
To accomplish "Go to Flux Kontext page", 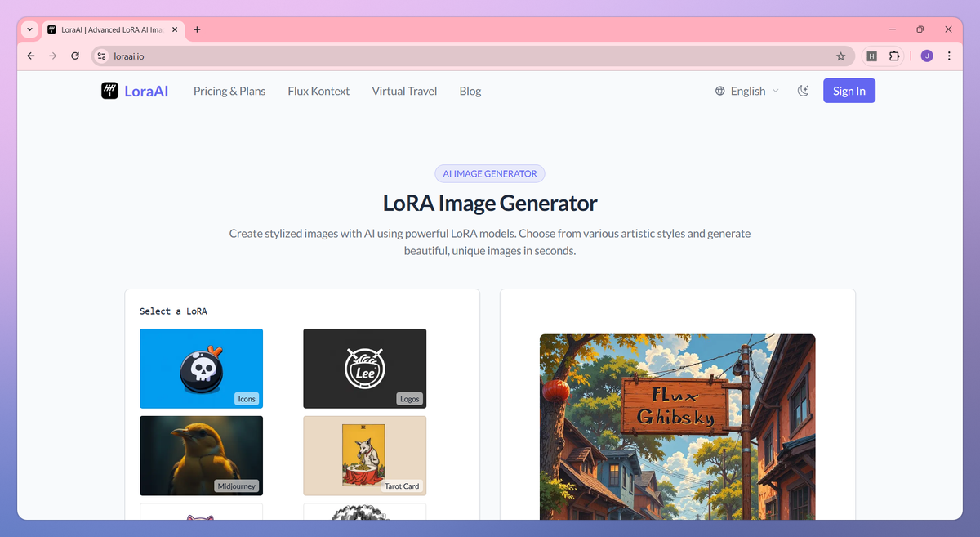I will pos(318,91).
